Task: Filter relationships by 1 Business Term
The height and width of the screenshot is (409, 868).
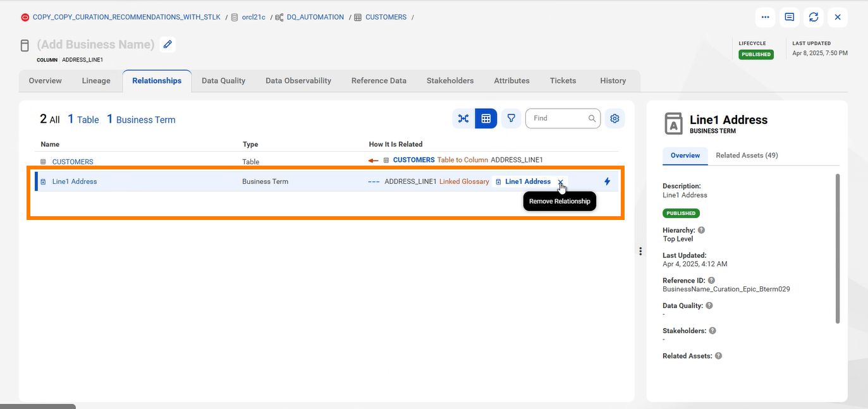Action: [x=141, y=119]
